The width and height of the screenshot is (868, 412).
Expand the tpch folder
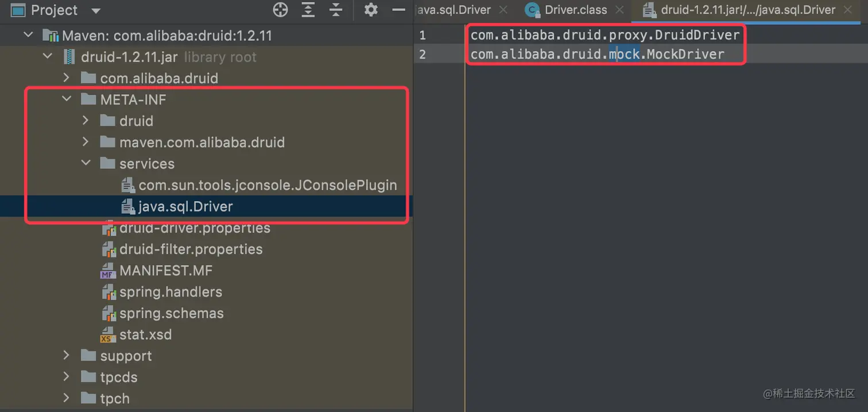coord(67,398)
